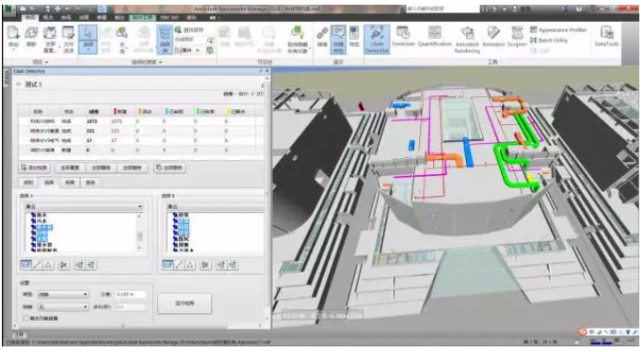Open the DataTools icon

tap(606, 36)
